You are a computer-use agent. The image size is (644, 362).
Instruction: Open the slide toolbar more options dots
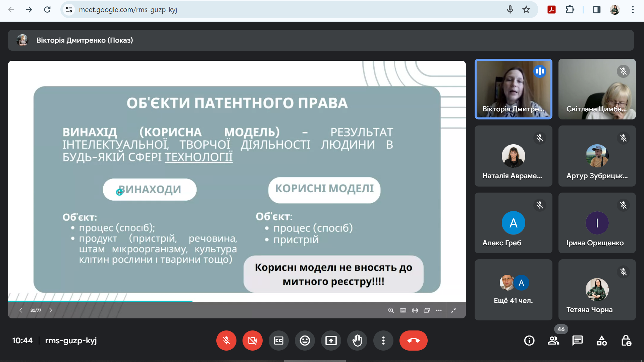point(439,310)
